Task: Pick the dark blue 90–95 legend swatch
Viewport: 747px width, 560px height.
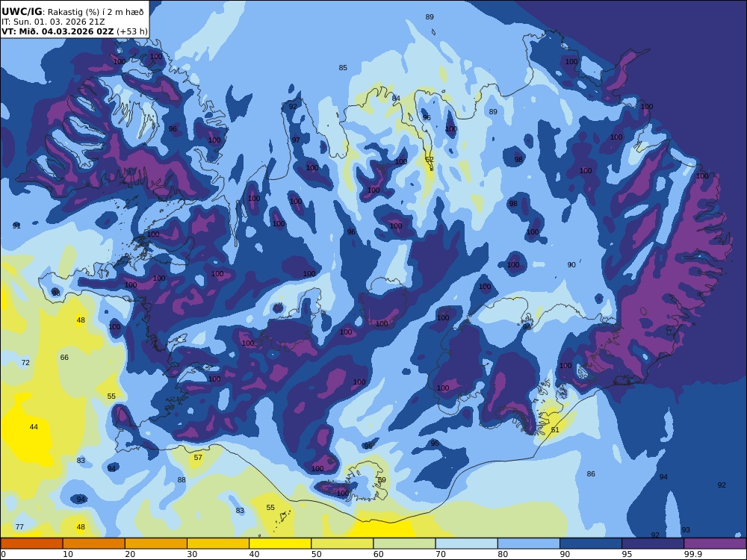Action: (591, 544)
